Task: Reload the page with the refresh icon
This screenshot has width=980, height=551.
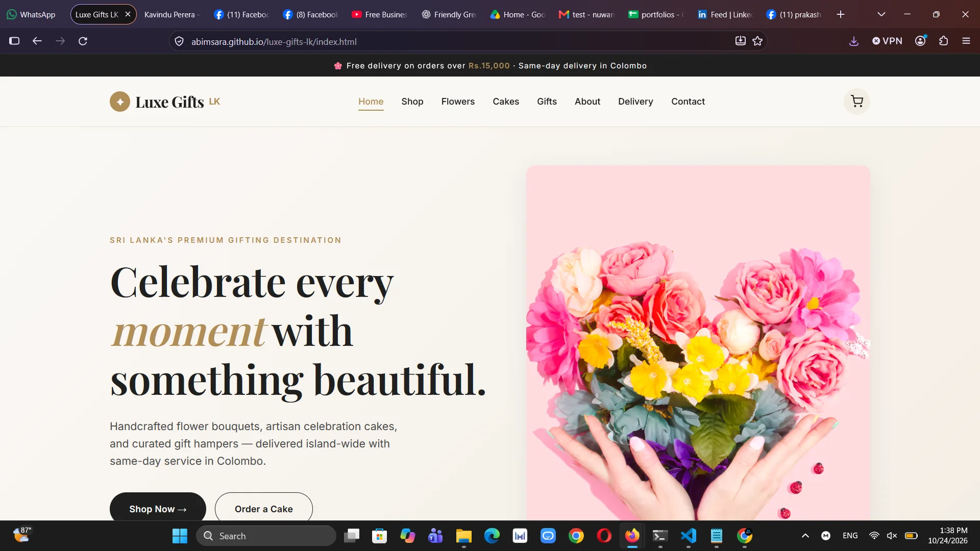Action: click(x=83, y=41)
